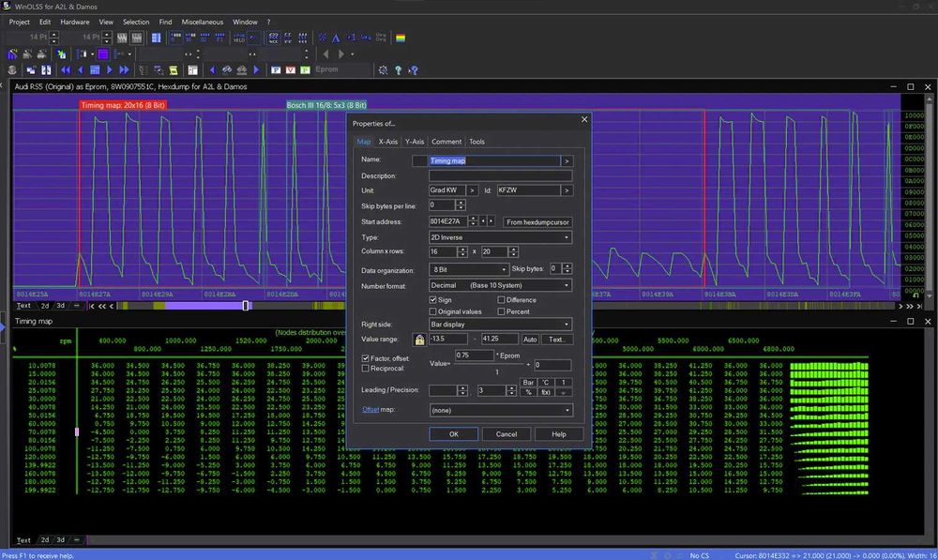Click the factor field showing 0.75
Screen dimensions: 938x560
[474, 355]
